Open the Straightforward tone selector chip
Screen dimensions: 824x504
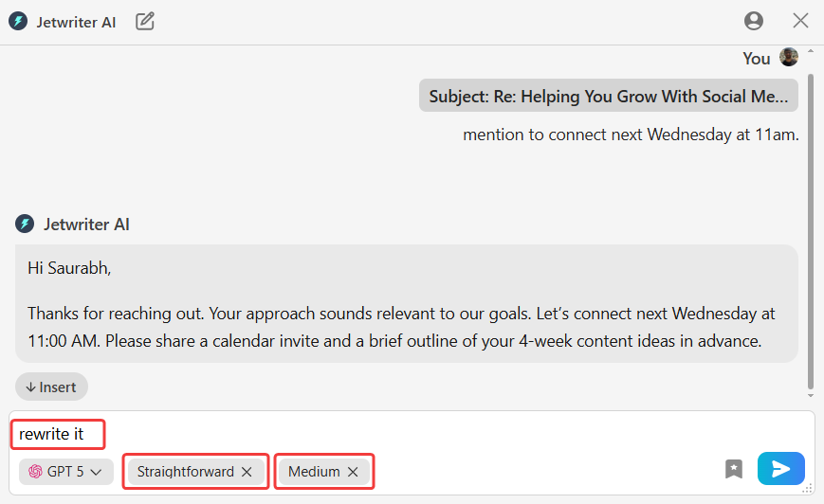pos(186,472)
